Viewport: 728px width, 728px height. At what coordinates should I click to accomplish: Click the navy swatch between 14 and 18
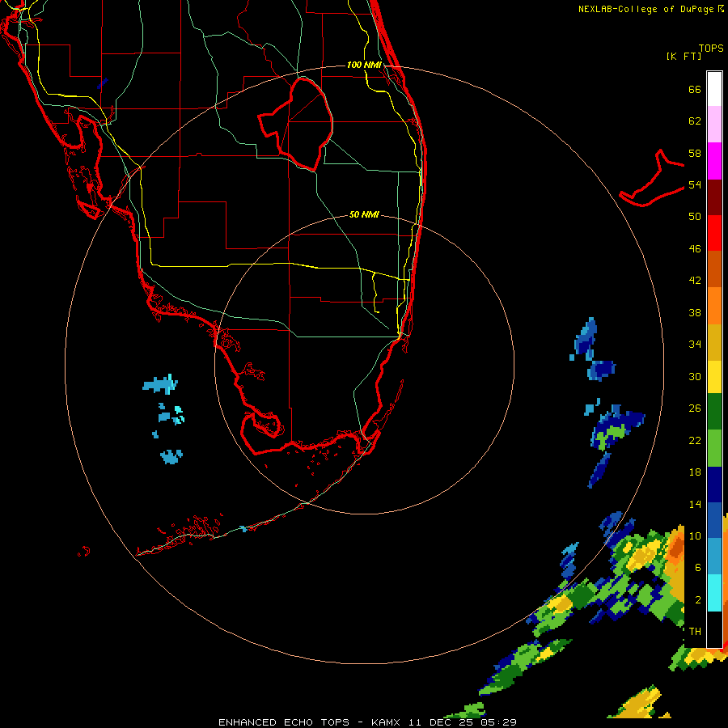pos(714,485)
